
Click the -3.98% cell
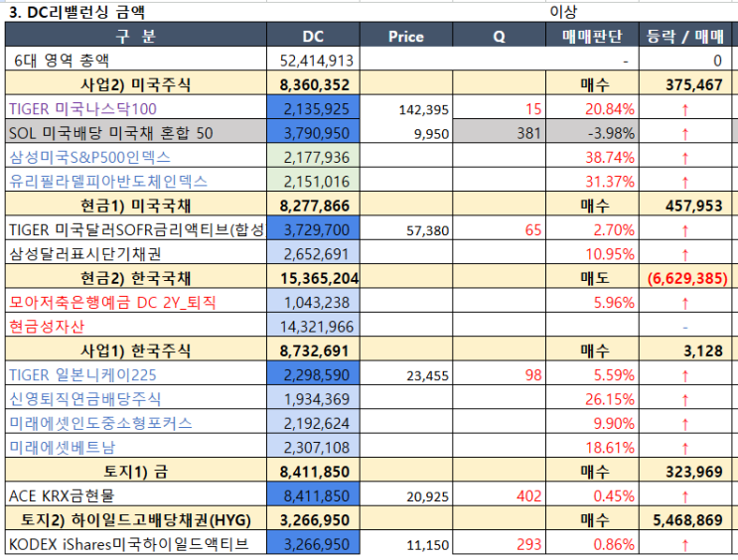coord(592,133)
